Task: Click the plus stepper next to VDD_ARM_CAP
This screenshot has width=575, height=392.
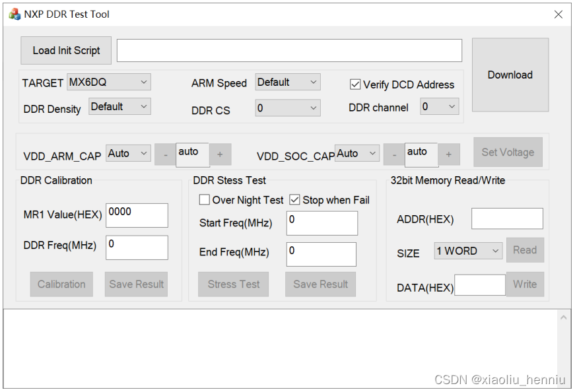Action: [x=220, y=154]
